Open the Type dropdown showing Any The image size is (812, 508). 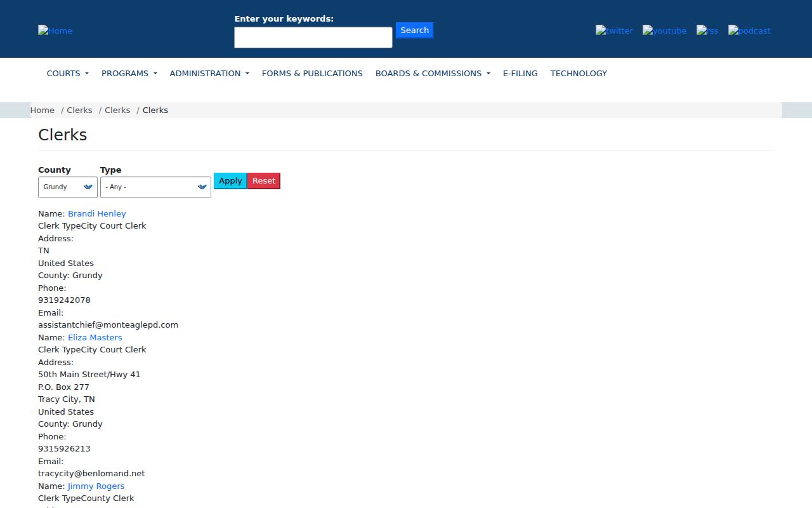click(x=155, y=187)
